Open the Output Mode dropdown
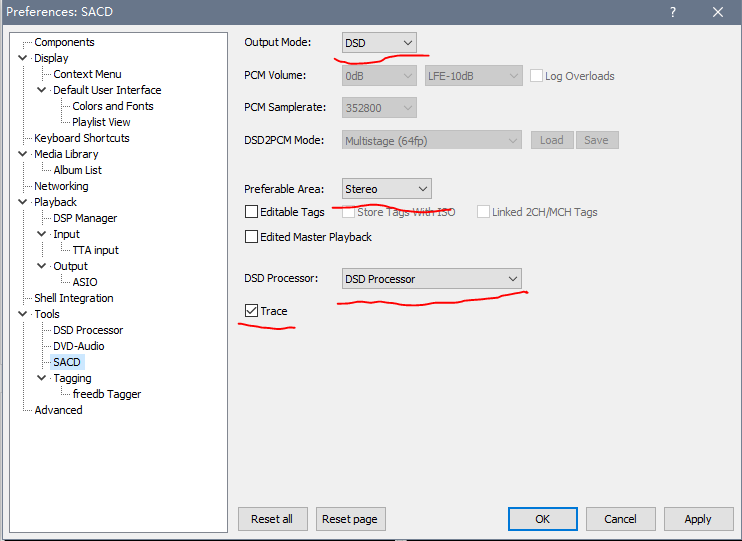Screen dimensions: 742x541 (x=379, y=43)
